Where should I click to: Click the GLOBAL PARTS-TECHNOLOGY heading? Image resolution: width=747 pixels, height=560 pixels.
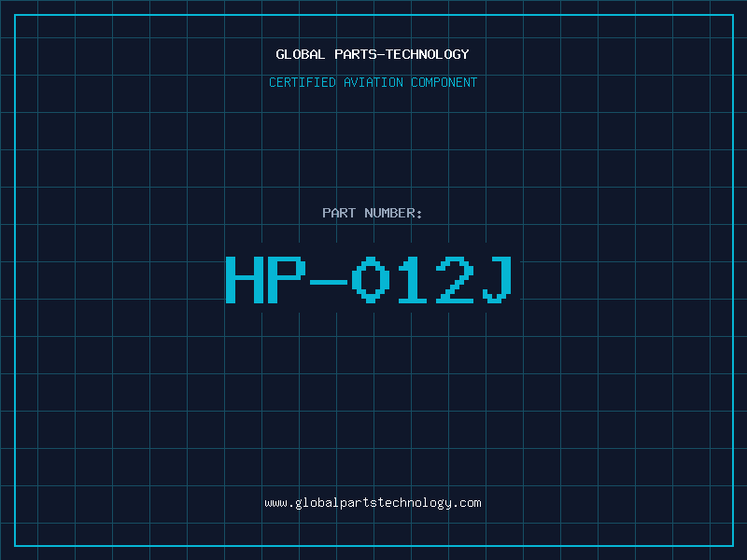point(373,54)
